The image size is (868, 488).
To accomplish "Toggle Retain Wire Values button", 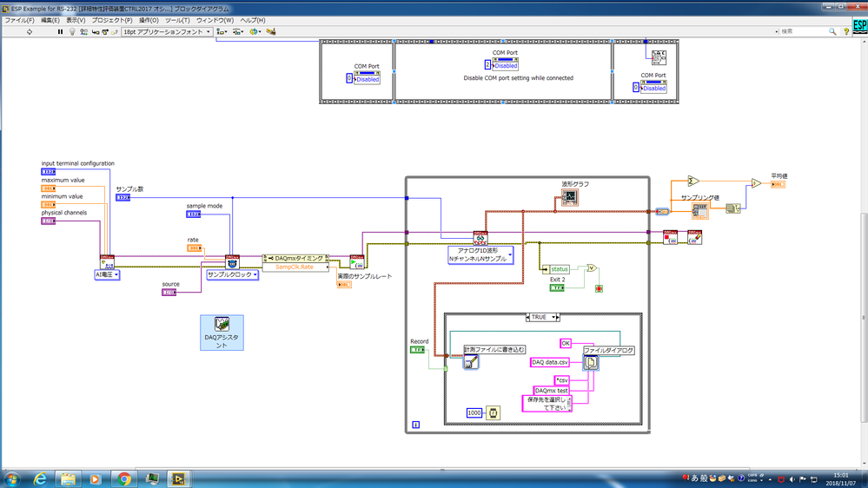I will pos(83,32).
